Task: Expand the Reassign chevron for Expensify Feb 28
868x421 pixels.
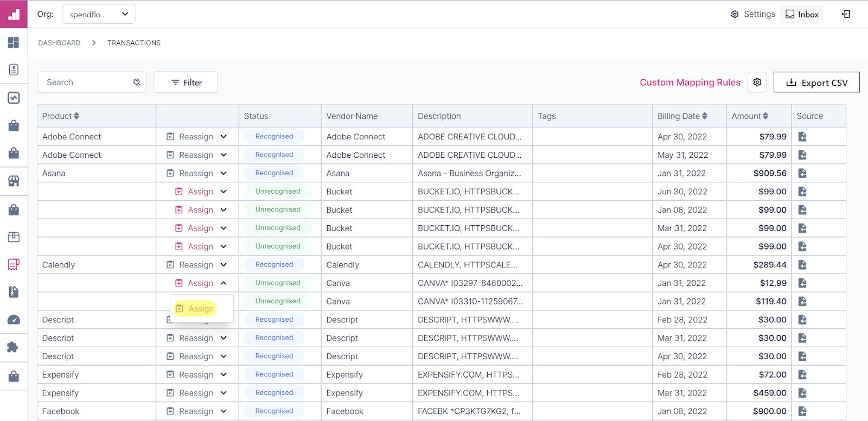Action: click(x=224, y=375)
